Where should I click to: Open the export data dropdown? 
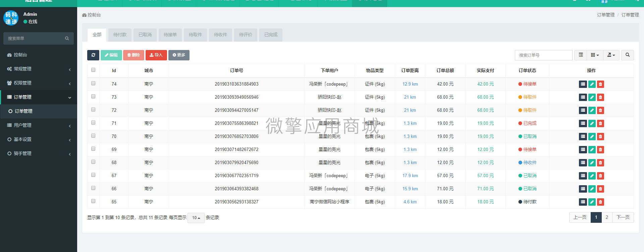[x=611, y=55]
